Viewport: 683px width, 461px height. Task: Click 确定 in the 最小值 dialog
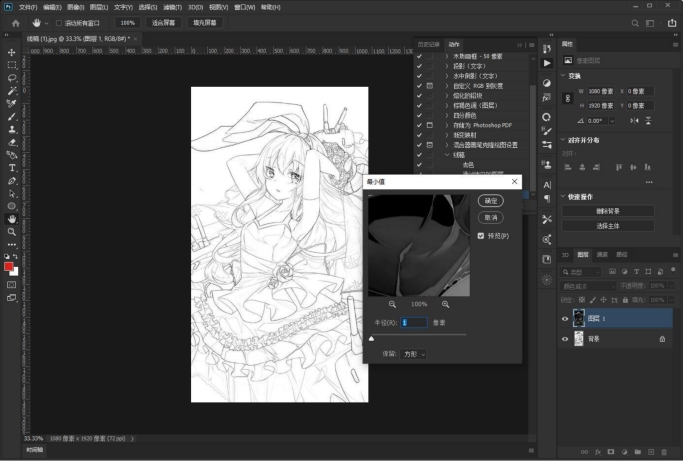[x=491, y=200]
